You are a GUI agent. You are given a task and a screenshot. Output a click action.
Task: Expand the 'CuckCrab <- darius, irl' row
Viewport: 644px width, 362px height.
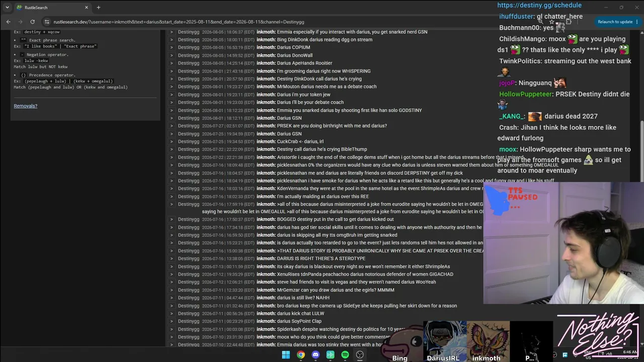[171, 142]
